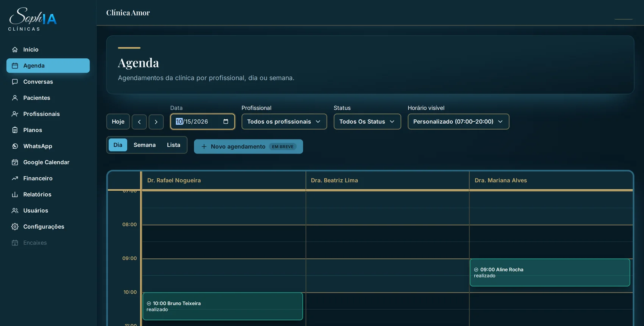Click the Clínica Amor title
The height and width of the screenshot is (326, 644).
[x=128, y=13]
